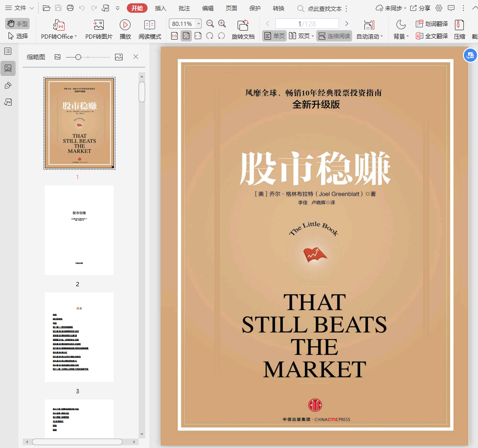
Task: Open the 未同步 sync dropdown
Action: (391, 8)
